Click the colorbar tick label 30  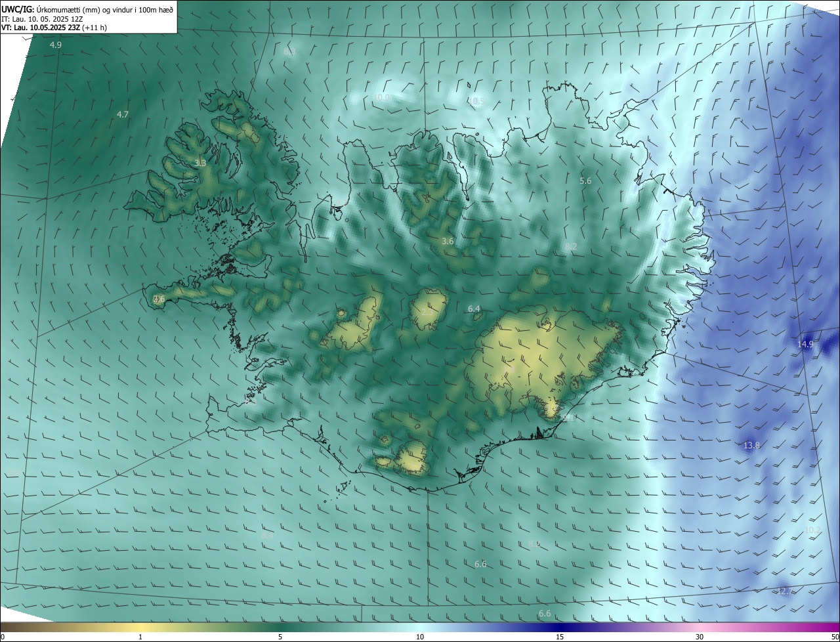pyautogui.click(x=700, y=637)
